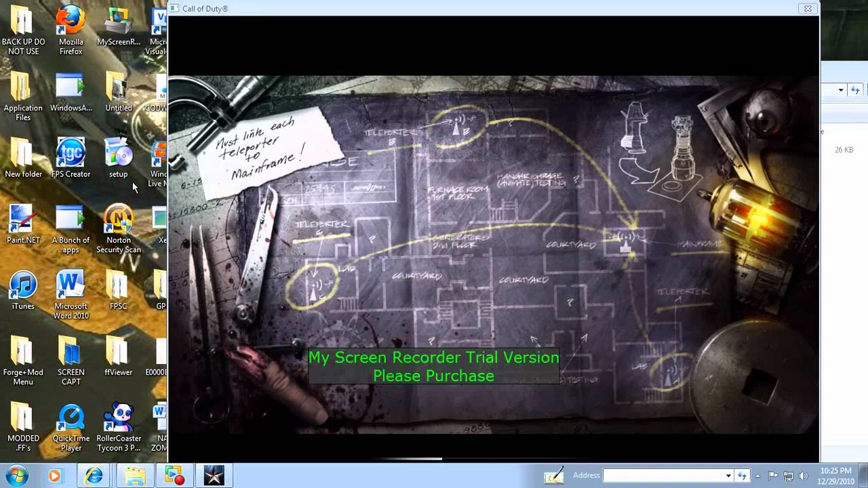Open the Paint.NET shortcut
The image size is (868, 488).
tap(23, 224)
